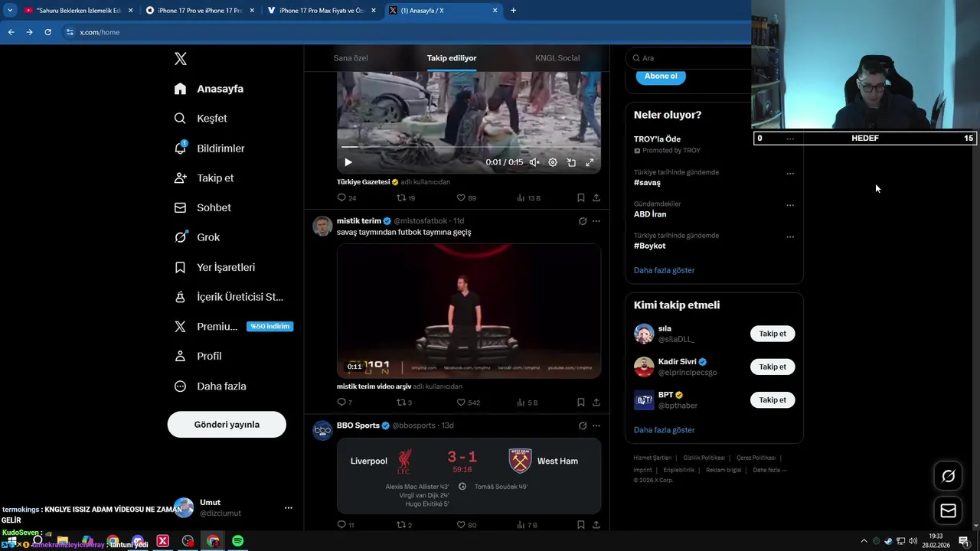Open Grok floating button at bottom right

pyautogui.click(x=948, y=477)
